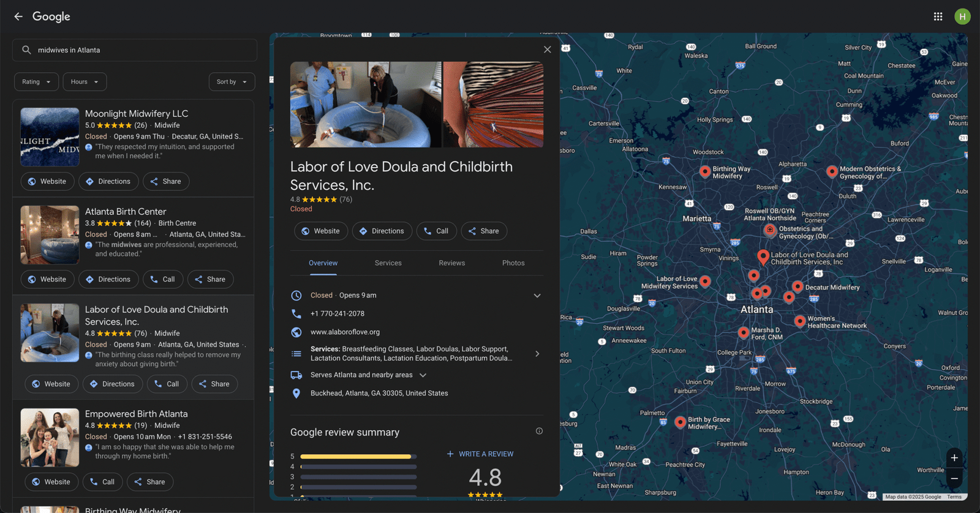980x513 pixels.
Task: Open Website in the details panel
Action: coord(321,231)
